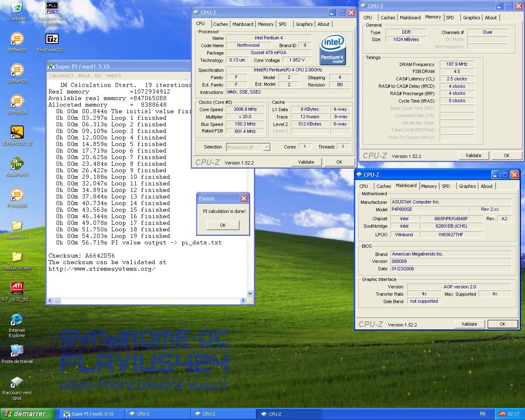The image size is (525, 420).
Task: Click the Core Voltage 1.952 V value
Action: click(x=297, y=60)
